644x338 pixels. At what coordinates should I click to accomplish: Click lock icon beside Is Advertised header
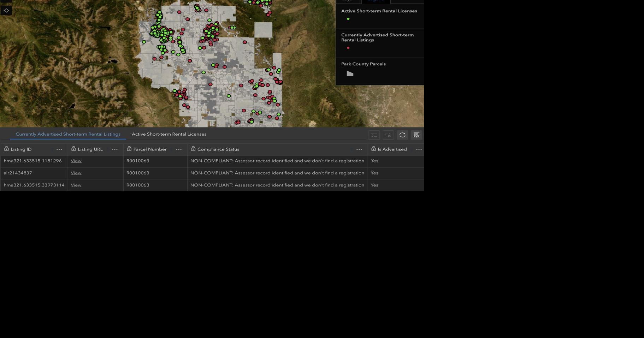373,149
